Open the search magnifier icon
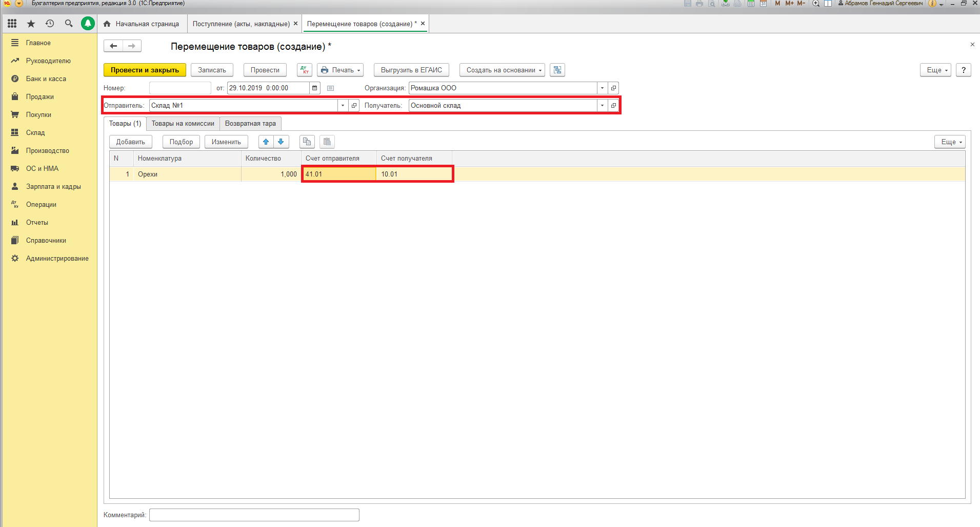 [x=69, y=24]
